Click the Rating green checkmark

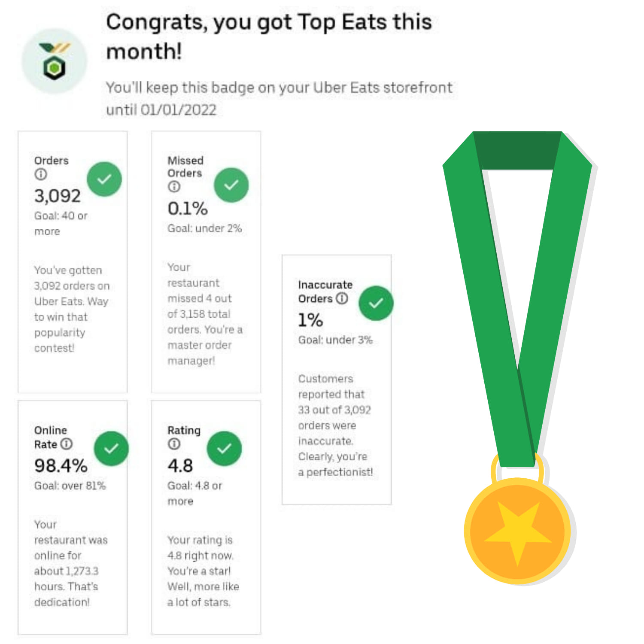(x=224, y=449)
